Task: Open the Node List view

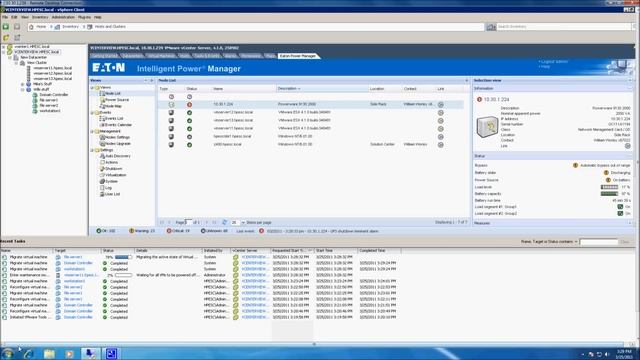Action: [x=113, y=93]
